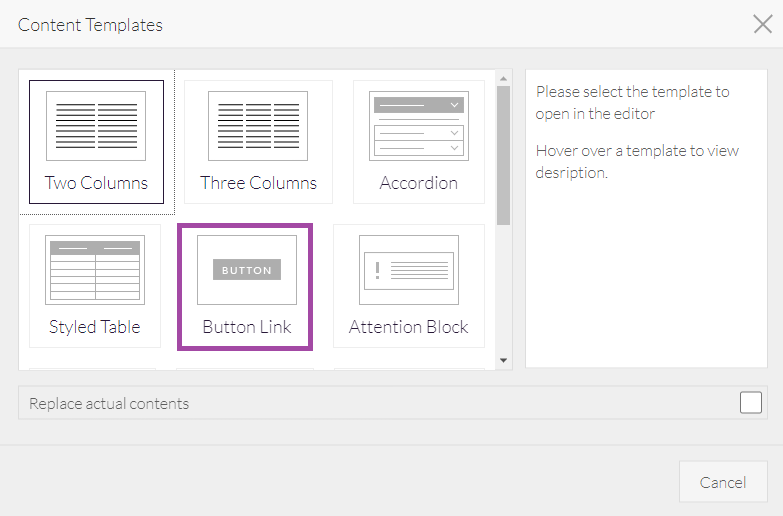This screenshot has height=516, width=783.
Task: Select the Two Columns template icon
Action: point(96,126)
